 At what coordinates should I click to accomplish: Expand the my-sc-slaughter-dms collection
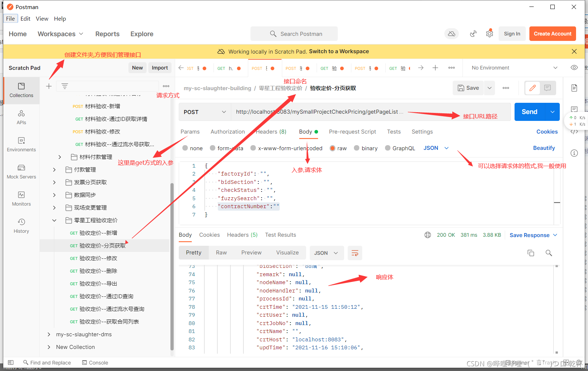(49, 334)
